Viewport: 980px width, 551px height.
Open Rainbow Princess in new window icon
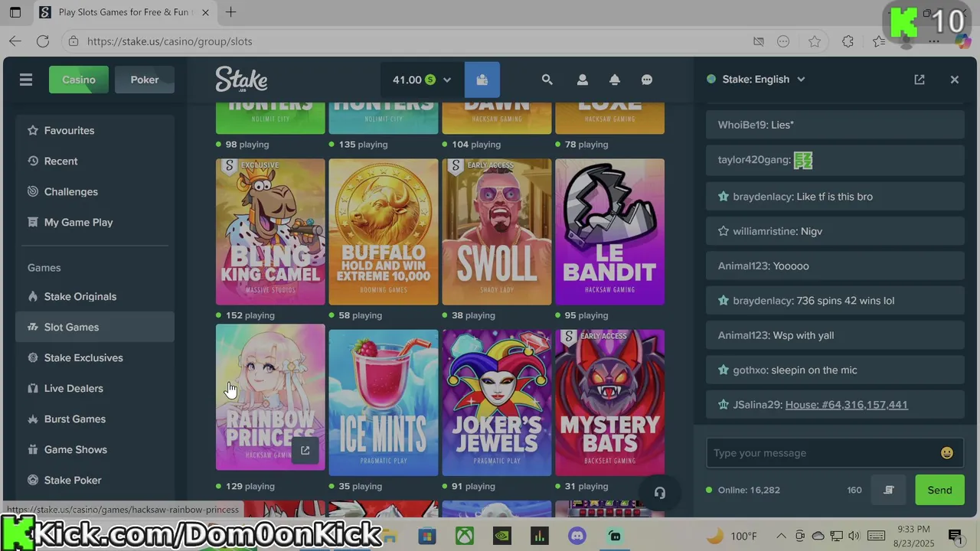(x=305, y=451)
